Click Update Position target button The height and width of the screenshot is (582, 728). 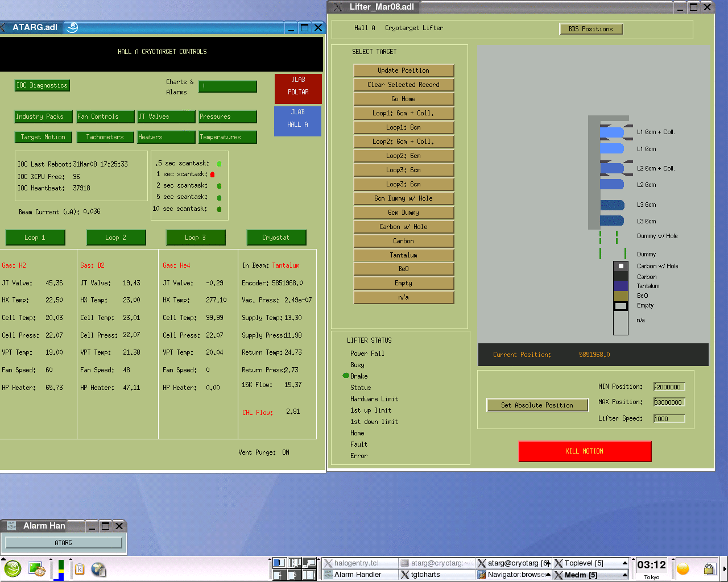pos(404,70)
